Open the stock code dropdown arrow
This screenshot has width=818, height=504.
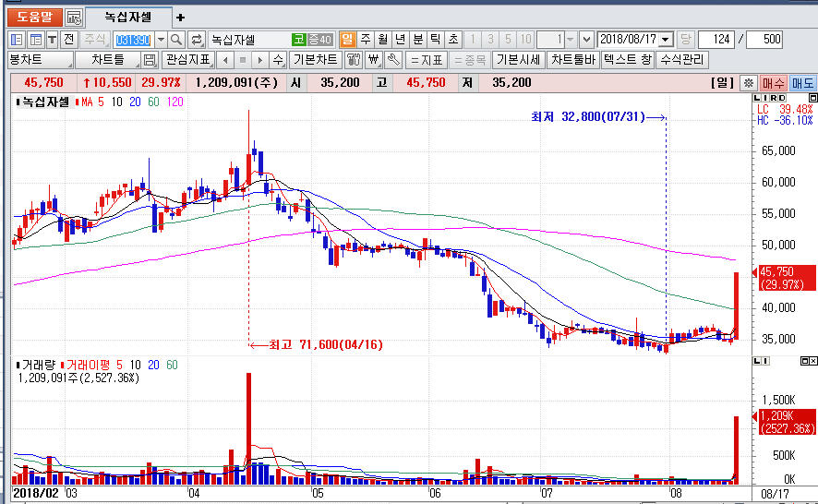coord(161,40)
